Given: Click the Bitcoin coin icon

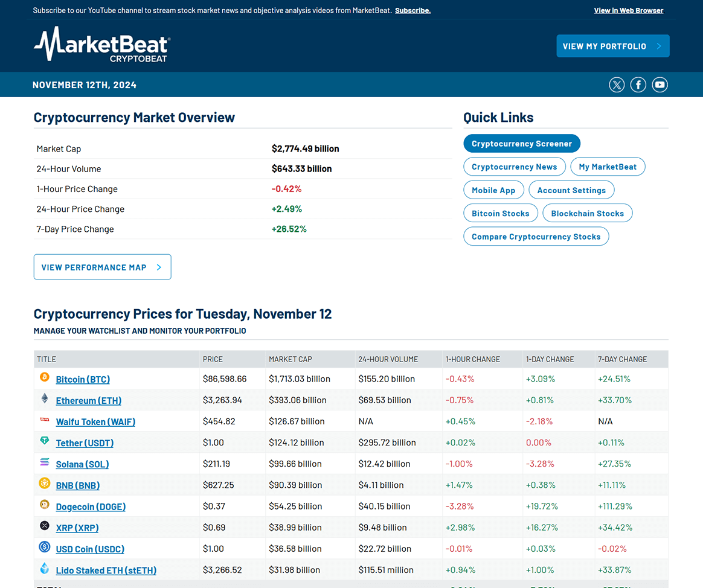Looking at the screenshot, I should tap(45, 377).
